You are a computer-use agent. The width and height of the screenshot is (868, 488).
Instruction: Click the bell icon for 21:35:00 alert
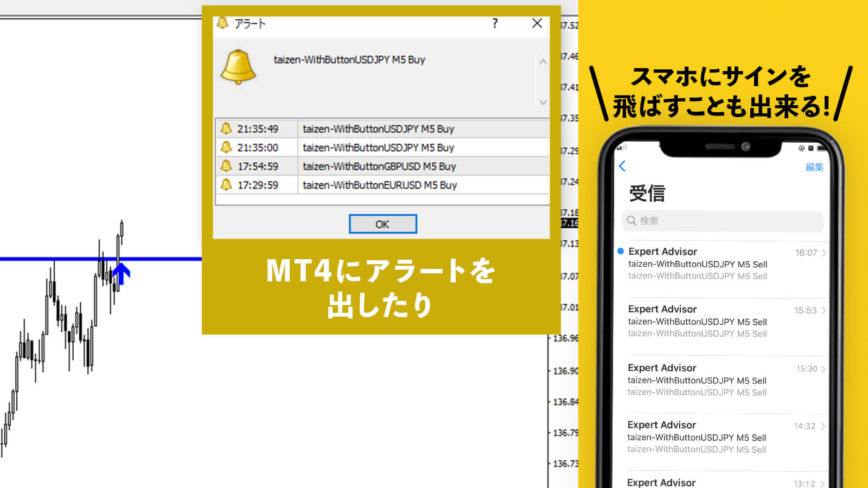coord(226,147)
